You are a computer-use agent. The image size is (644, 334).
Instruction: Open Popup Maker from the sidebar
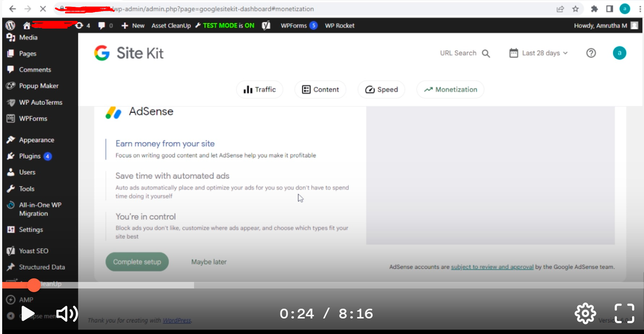[x=10, y=86]
